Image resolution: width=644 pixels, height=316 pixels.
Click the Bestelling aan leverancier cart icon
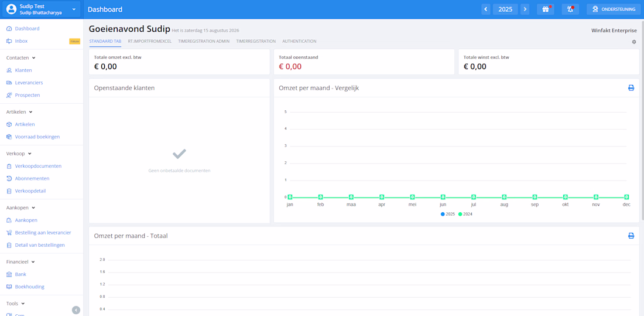(9, 233)
